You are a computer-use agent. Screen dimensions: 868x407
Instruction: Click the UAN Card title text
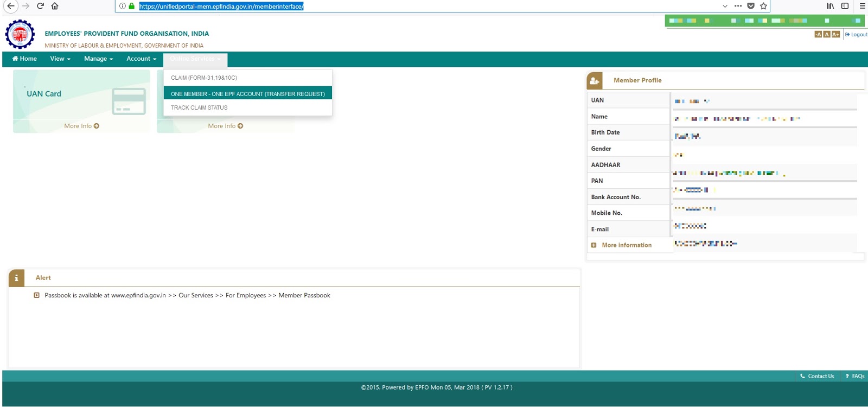point(44,94)
